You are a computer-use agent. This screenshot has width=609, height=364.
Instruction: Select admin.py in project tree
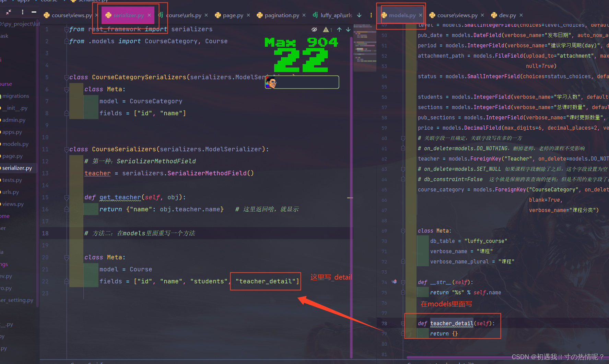[14, 120]
